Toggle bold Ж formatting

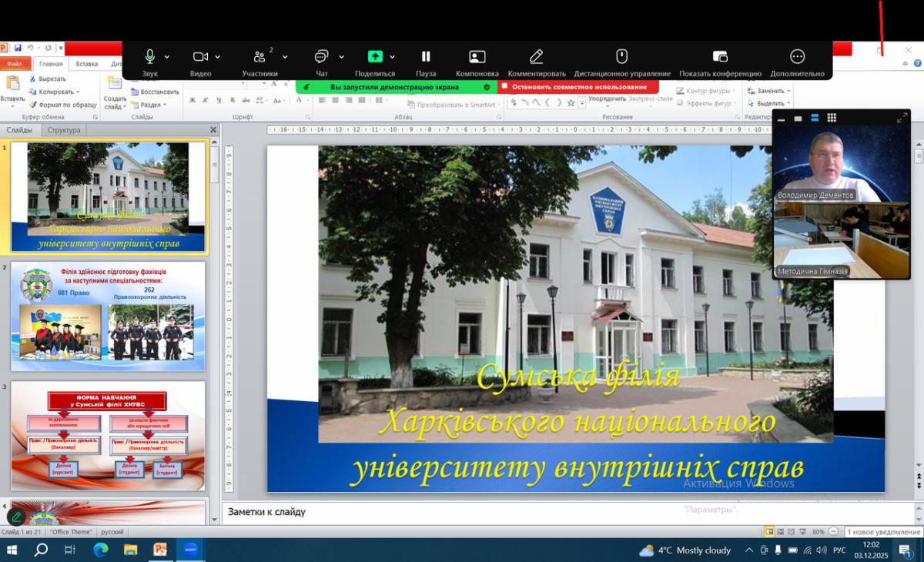click(192, 100)
